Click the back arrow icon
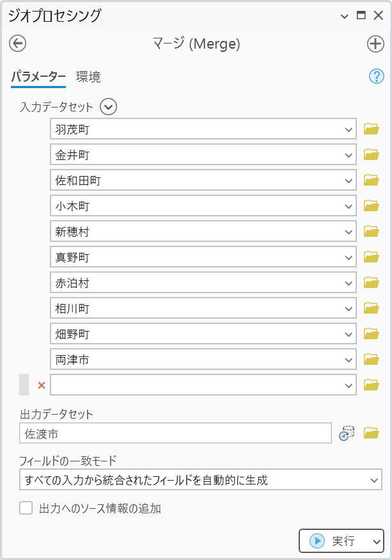This screenshot has height=560, width=392. click(17, 44)
